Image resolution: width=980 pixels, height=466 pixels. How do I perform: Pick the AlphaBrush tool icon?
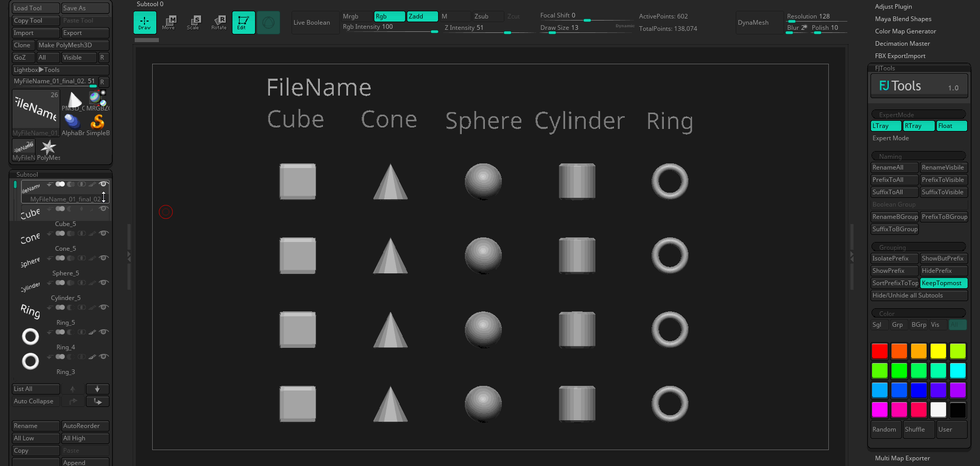point(73,125)
